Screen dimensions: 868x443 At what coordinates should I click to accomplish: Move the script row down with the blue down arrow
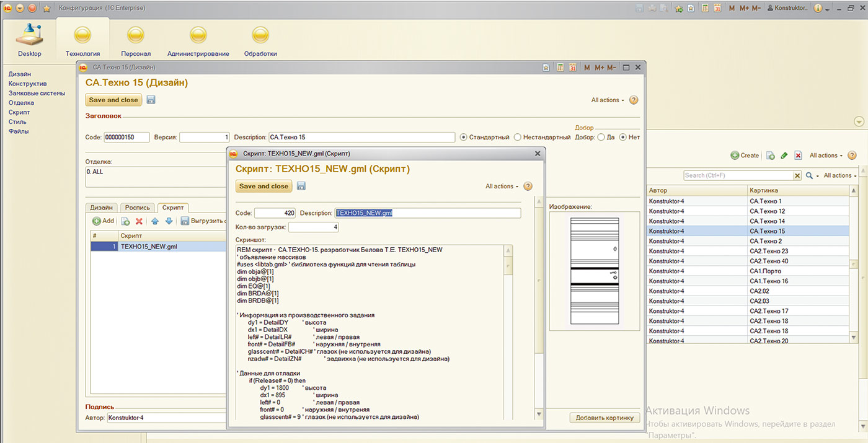click(168, 221)
